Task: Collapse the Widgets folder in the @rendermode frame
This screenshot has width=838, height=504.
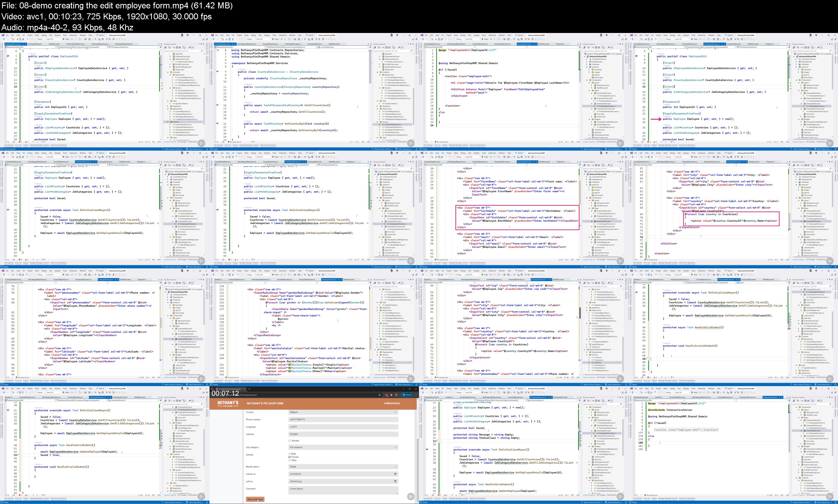Action: 799,447
